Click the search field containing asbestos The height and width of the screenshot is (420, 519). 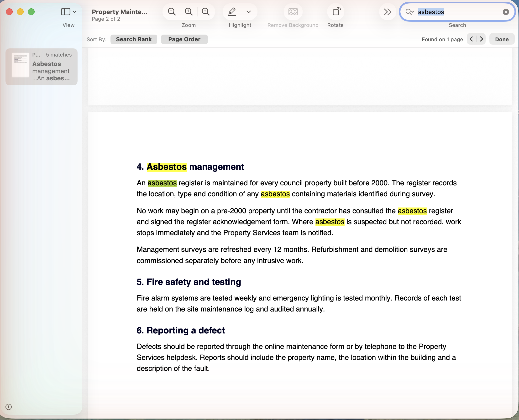457,12
